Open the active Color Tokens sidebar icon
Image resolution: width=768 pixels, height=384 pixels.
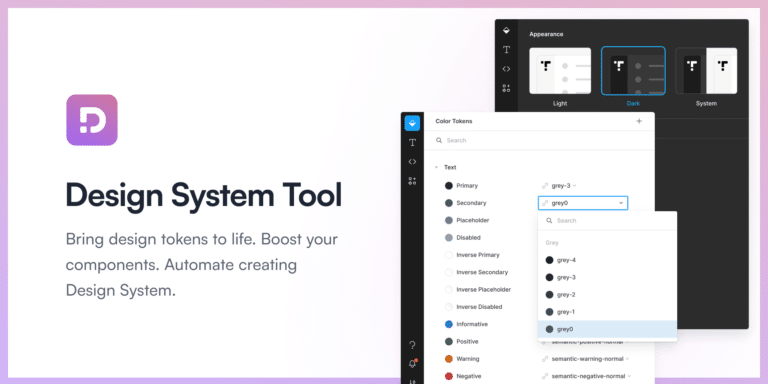412,123
